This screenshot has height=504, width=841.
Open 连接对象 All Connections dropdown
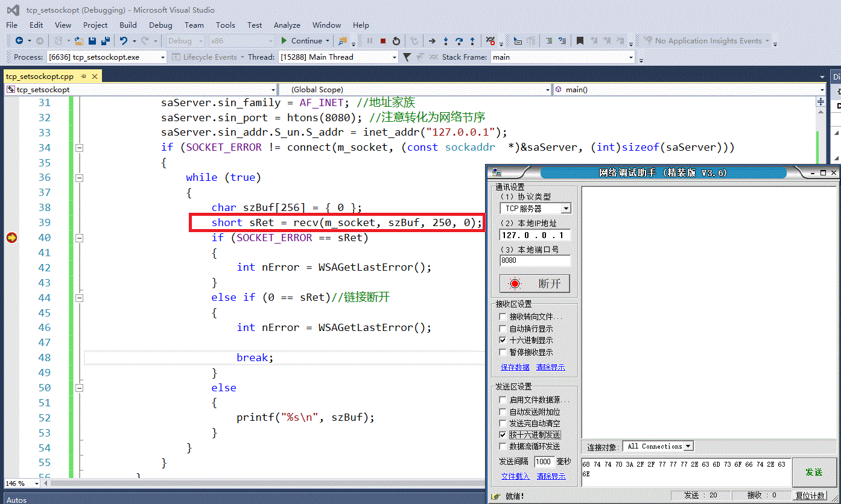click(688, 447)
